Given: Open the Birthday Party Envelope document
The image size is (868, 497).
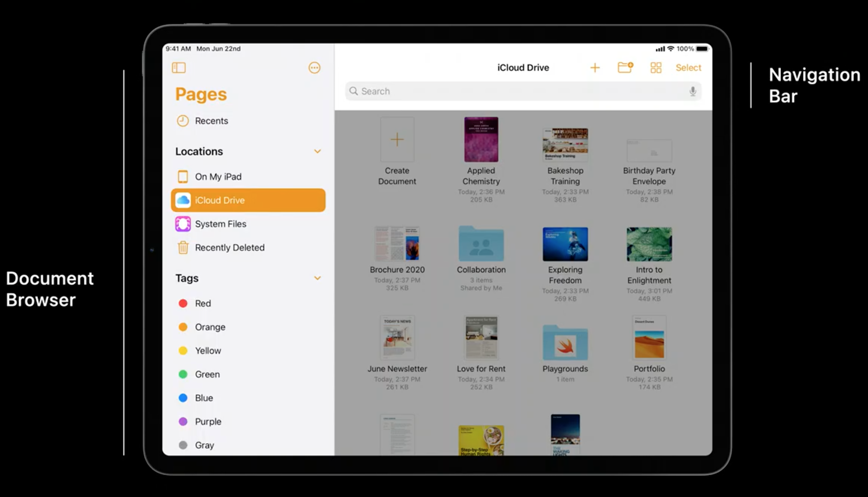Looking at the screenshot, I should (x=649, y=151).
